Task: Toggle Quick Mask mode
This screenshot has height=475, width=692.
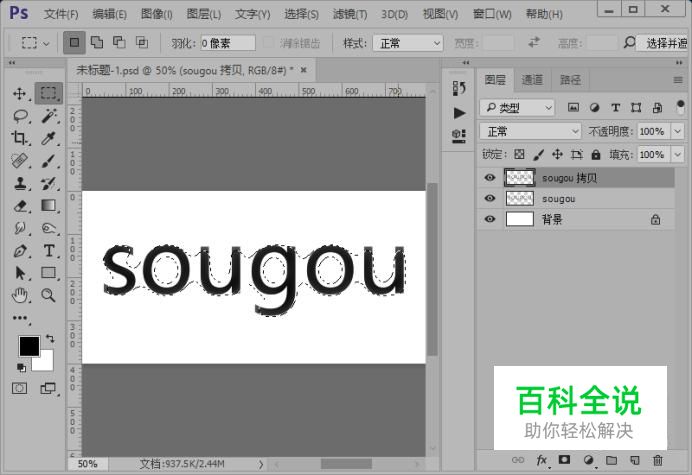Action: 19,388
